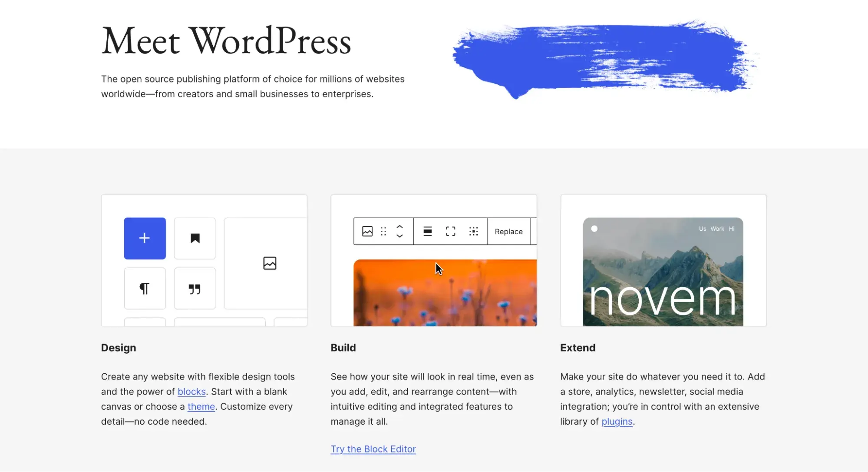Image resolution: width=868 pixels, height=472 pixels.
Task: Click the move-down chevron in the block toolbar
Action: click(x=399, y=236)
